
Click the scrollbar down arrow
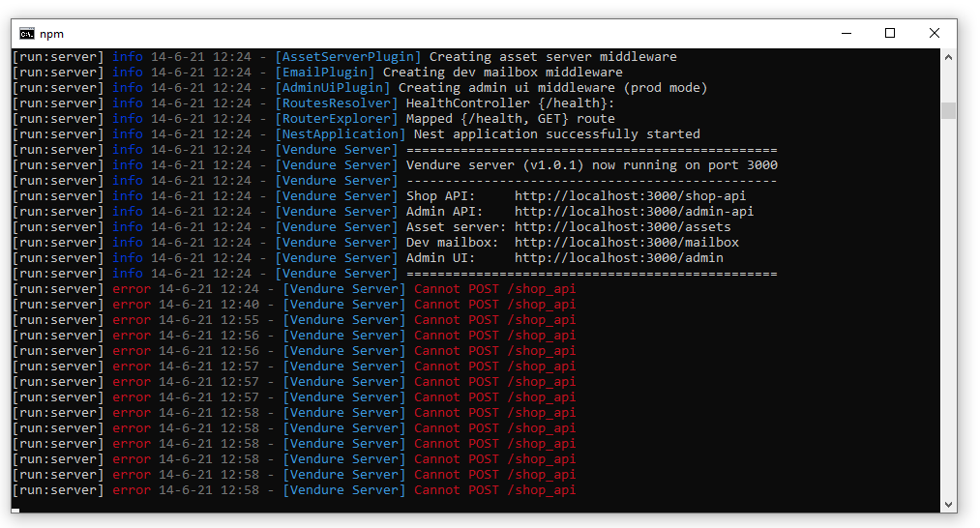coord(948,504)
